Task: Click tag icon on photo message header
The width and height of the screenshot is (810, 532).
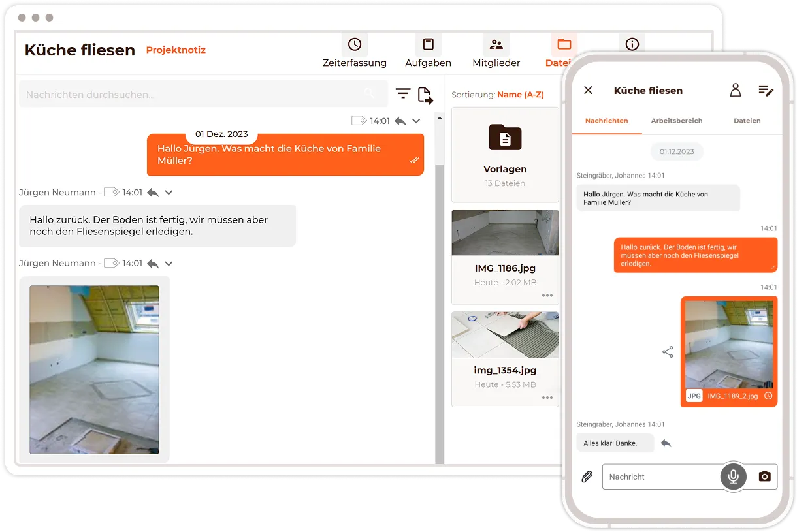Action: (x=112, y=263)
